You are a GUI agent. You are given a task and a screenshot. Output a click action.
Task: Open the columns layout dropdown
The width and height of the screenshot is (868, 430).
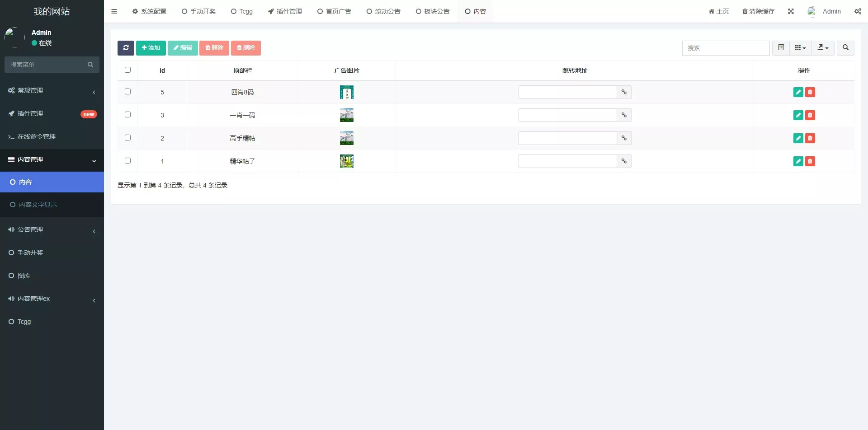pos(799,48)
